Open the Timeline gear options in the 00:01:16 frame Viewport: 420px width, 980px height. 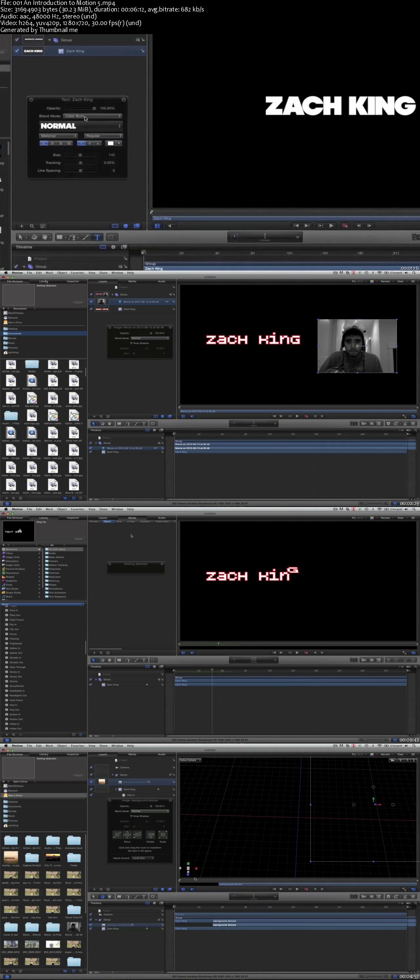113,247
